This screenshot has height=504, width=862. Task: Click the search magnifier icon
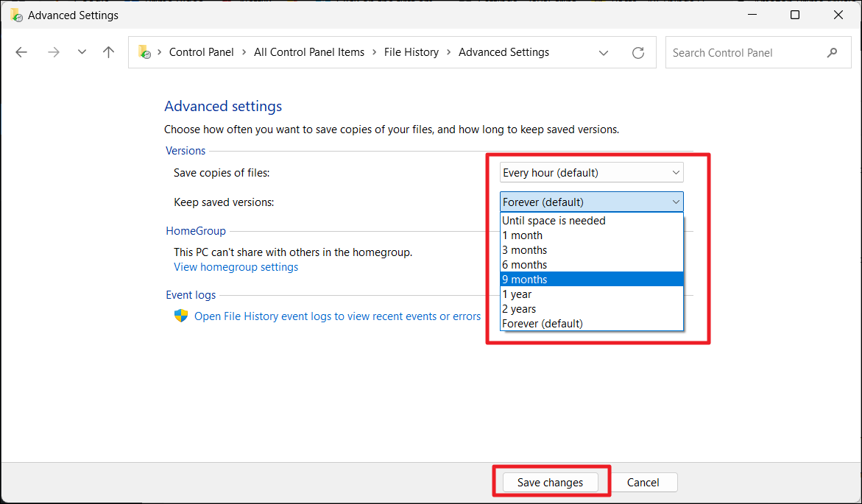coord(832,53)
